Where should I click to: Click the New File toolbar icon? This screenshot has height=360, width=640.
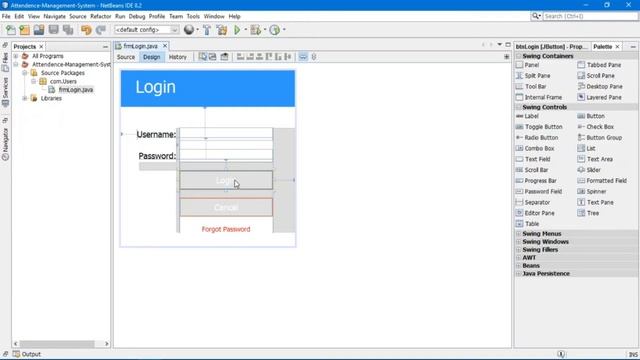[x=11, y=30]
